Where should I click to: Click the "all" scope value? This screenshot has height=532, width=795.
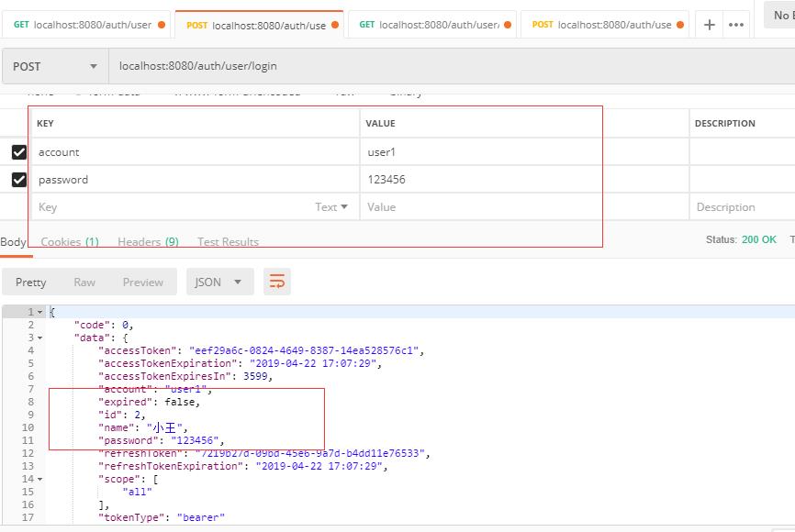(137, 492)
